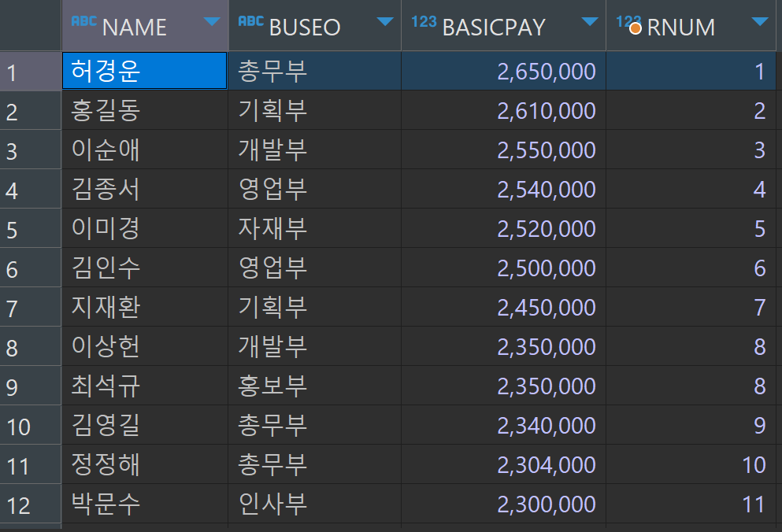Click the BASICPAY cell 2,540,000

point(504,190)
